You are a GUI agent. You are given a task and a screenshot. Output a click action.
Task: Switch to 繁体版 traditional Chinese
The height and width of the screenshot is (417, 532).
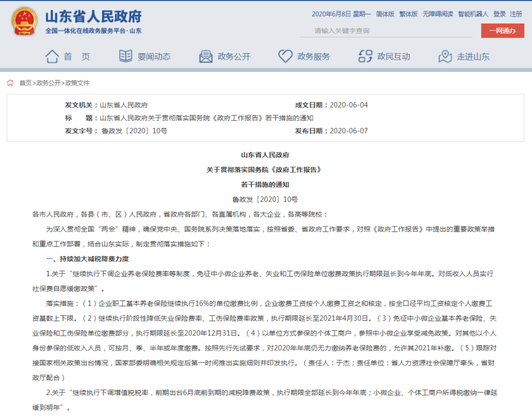point(408,14)
